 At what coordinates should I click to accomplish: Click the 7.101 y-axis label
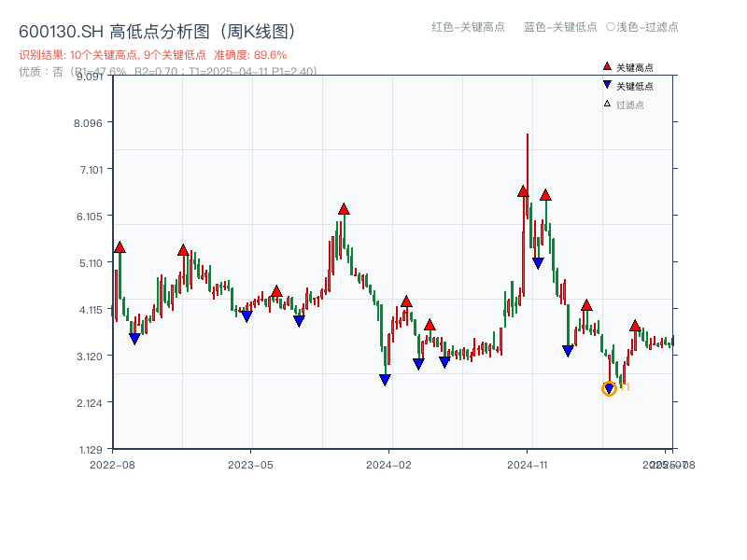point(91,170)
